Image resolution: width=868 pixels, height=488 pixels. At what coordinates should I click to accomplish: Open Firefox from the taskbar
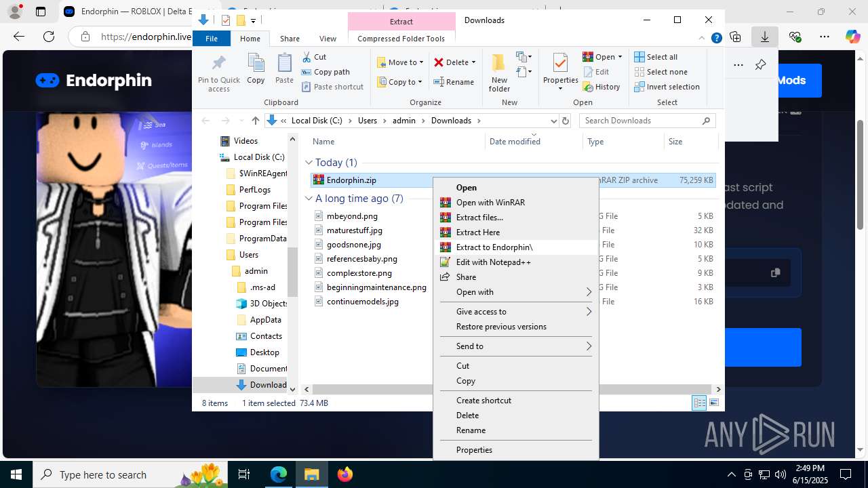pos(345,474)
